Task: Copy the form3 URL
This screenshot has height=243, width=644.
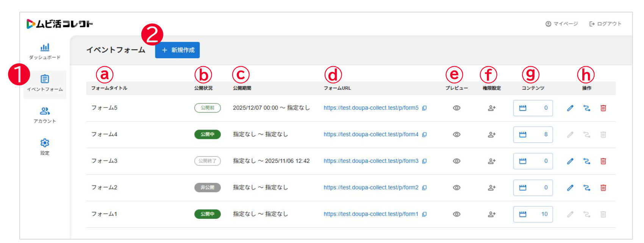Action: pyautogui.click(x=425, y=161)
